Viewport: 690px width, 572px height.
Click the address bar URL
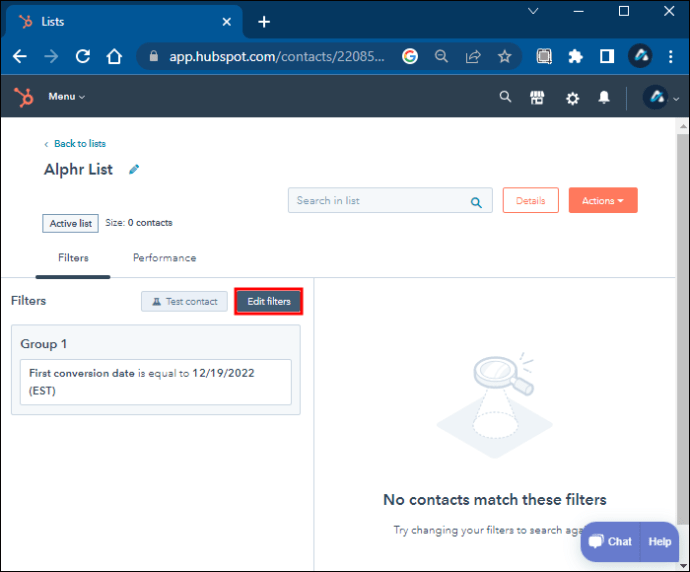pos(277,56)
